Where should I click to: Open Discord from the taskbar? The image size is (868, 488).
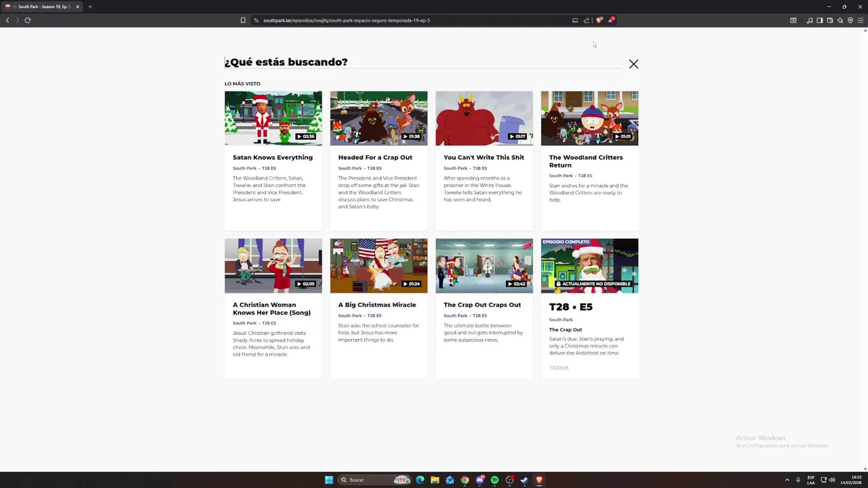tap(479, 480)
